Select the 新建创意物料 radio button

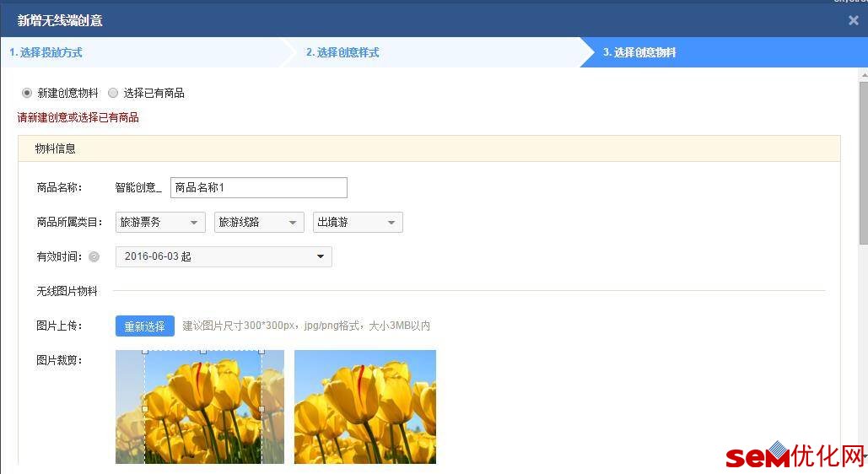click(x=27, y=93)
